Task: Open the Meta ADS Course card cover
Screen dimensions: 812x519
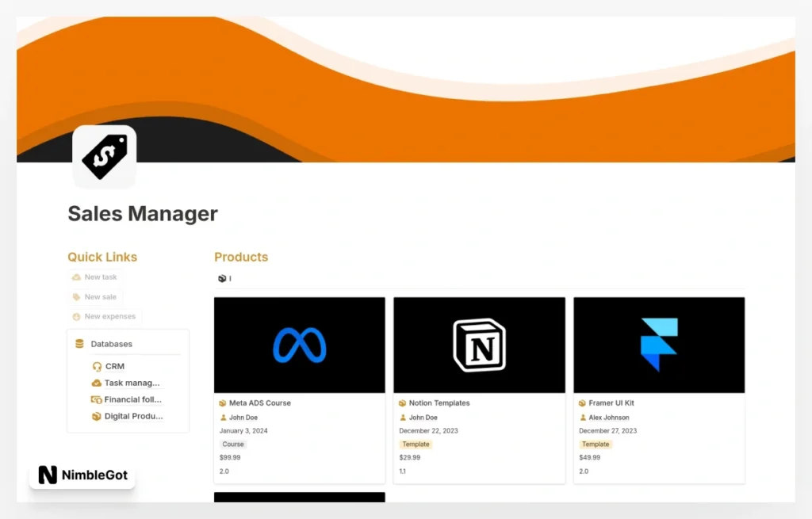Action: click(x=299, y=345)
